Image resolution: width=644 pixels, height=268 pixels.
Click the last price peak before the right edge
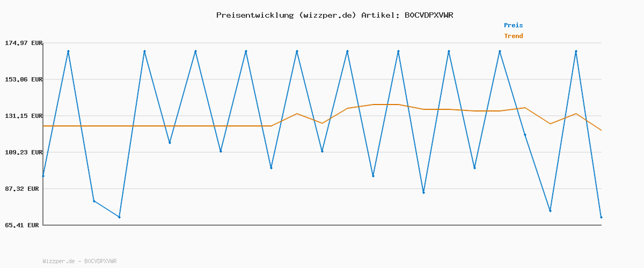(x=576, y=51)
